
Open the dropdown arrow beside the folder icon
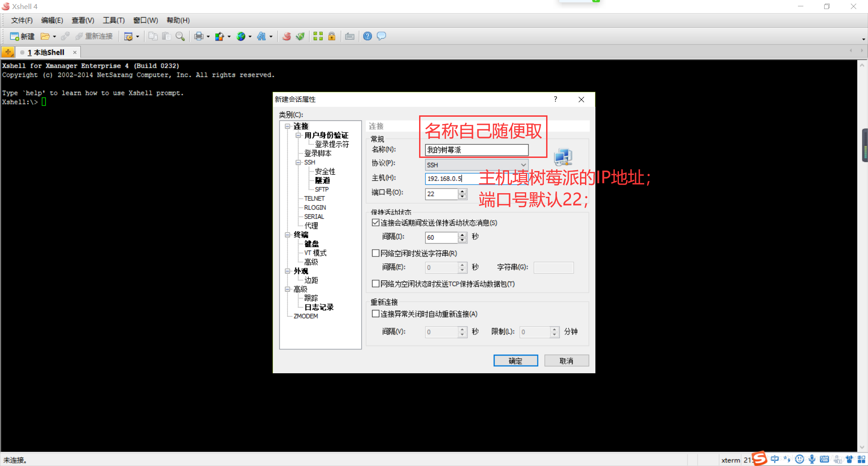coord(54,36)
